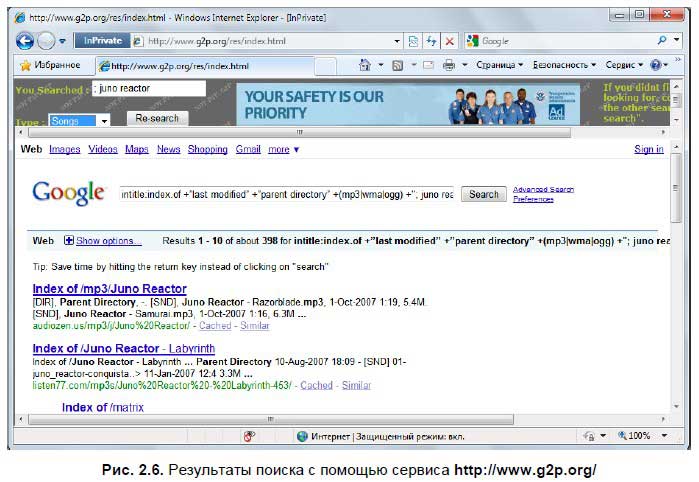Click the Read Mail envelope icon
This screenshot has height=482, width=699.
pyautogui.click(x=428, y=65)
